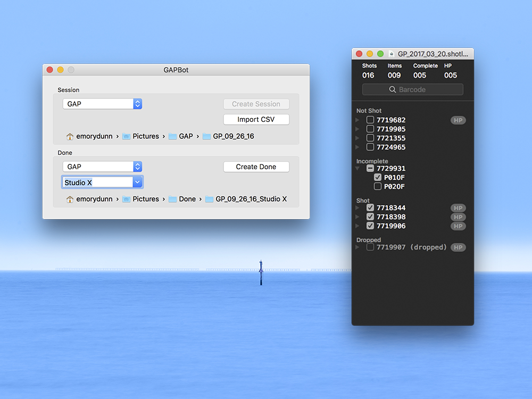Click the HP badge beside 7718344
This screenshot has height=399, width=532.
pyautogui.click(x=458, y=208)
